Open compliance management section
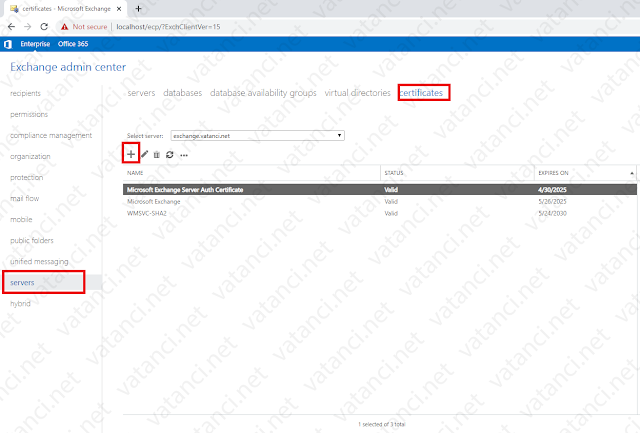 [x=51, y=135]
